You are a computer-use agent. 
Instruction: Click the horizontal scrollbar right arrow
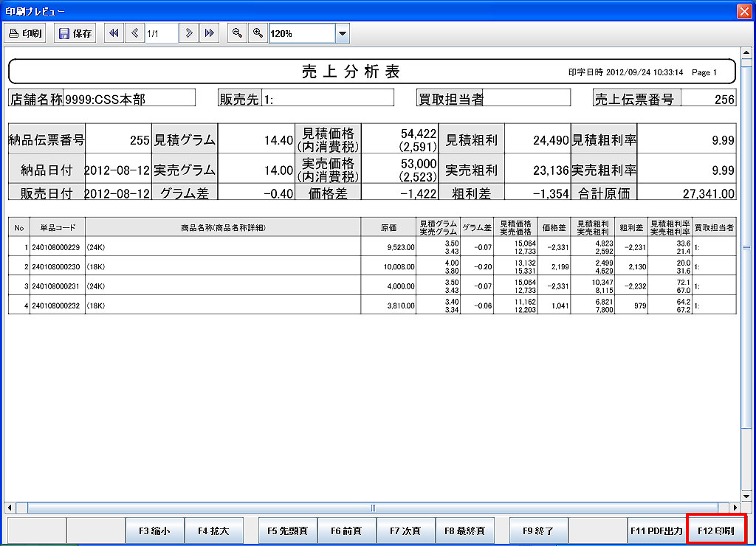pyautogui.click(x=734, y=508)
